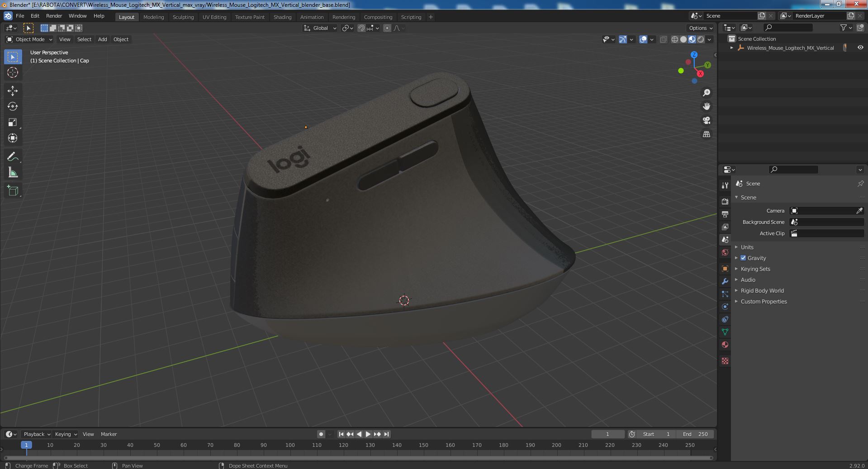Hide Wireless_Mouse_Logitech_MX_Vertical collection with eye icon
This screenshot has width=868, height=469.
pyautogui.click(x=860, y=47)
